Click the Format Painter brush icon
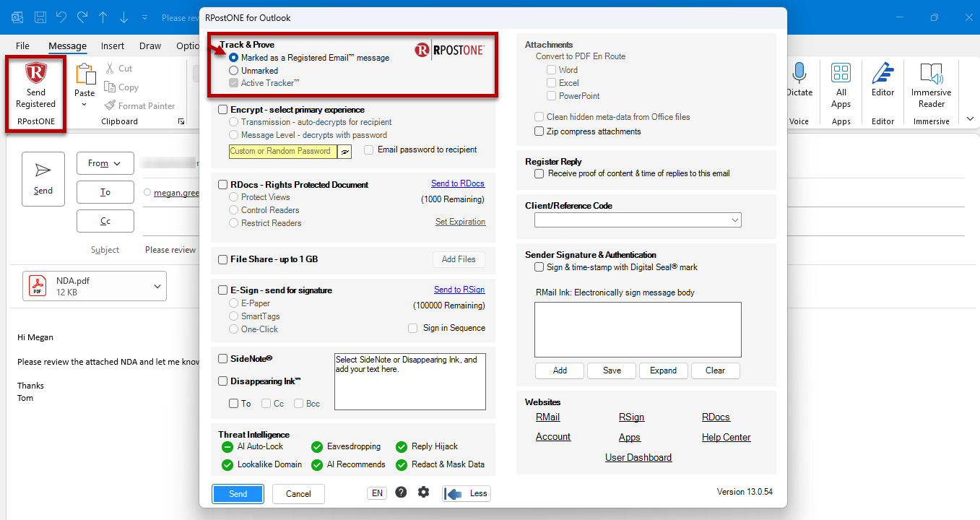980x520 pixels. coord(110,105)
